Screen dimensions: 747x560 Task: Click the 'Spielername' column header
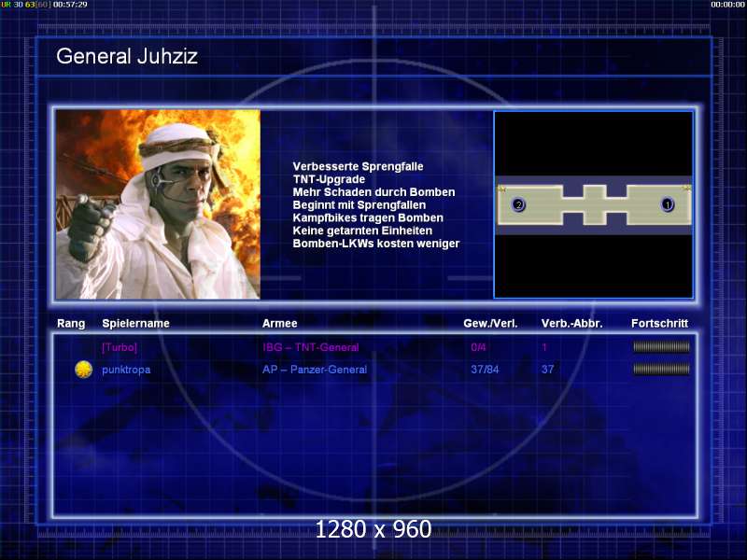pos(135,323)
